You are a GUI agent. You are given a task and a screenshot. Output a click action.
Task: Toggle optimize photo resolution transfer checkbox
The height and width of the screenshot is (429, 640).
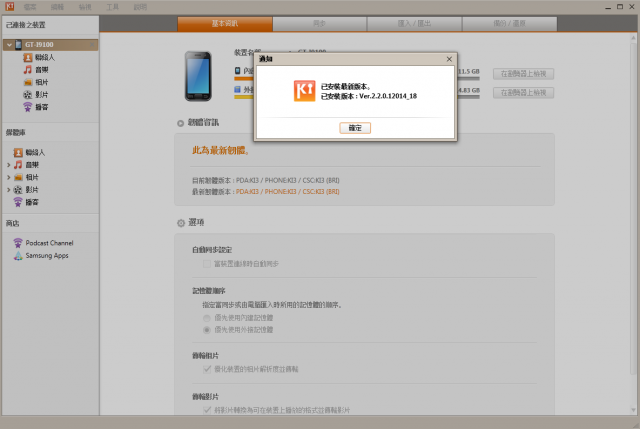(x=207, y=369)
